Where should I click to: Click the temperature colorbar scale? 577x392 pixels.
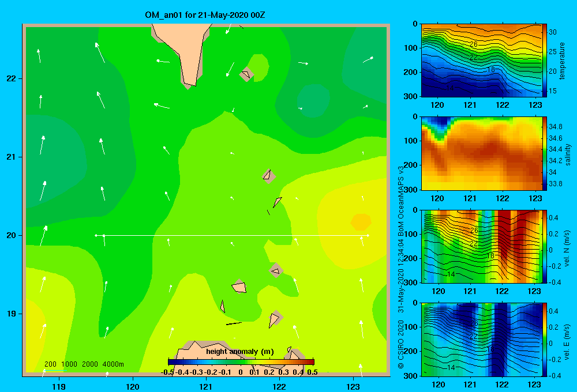pos(545,61)
